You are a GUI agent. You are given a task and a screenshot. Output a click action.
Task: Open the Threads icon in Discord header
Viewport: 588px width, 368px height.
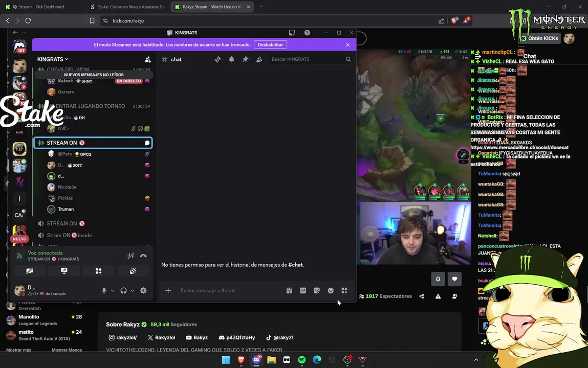click(218, 59)
